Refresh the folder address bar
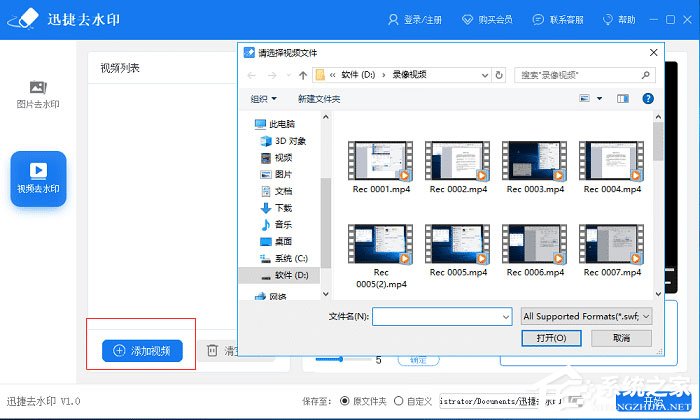The width and height of the screenshot is (700, 420). click(500, 75)
